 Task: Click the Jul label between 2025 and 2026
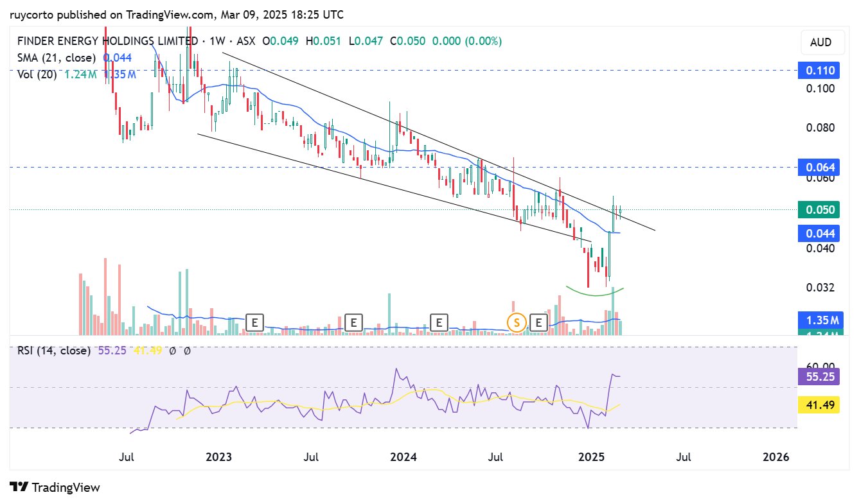pos(684,457)
